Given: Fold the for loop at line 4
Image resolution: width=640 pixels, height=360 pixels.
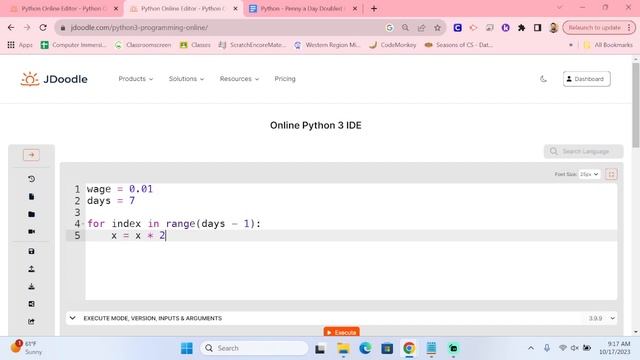Looking at the screenshot, I should click(x=83, y=224).
